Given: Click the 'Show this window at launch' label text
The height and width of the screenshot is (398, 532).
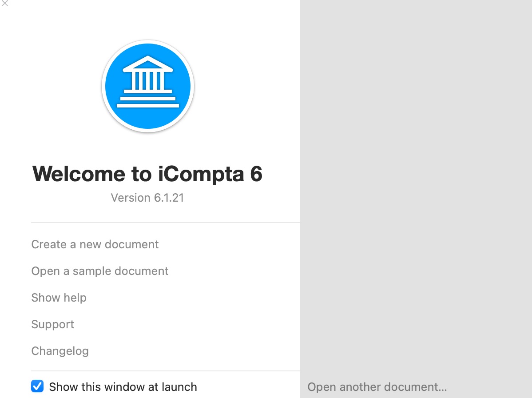Looking at the screenshot, I should (x=123, y=387).
